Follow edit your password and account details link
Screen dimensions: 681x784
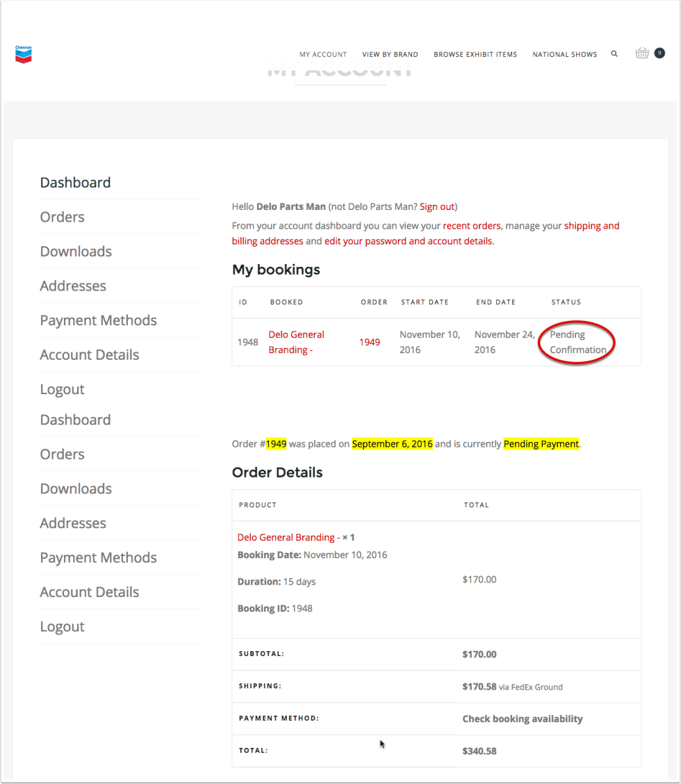click(x=409, y=241)
